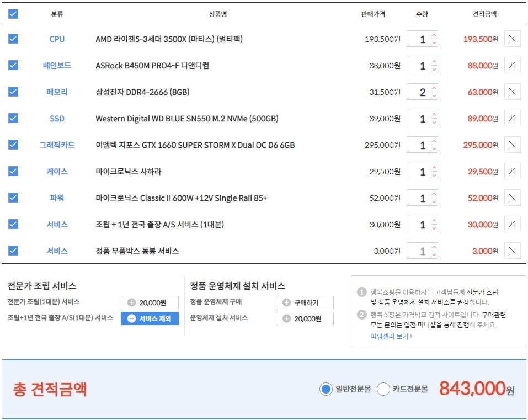Click the 서비스 제외 button
Screen dimensions: 528x420
[150, 318]
